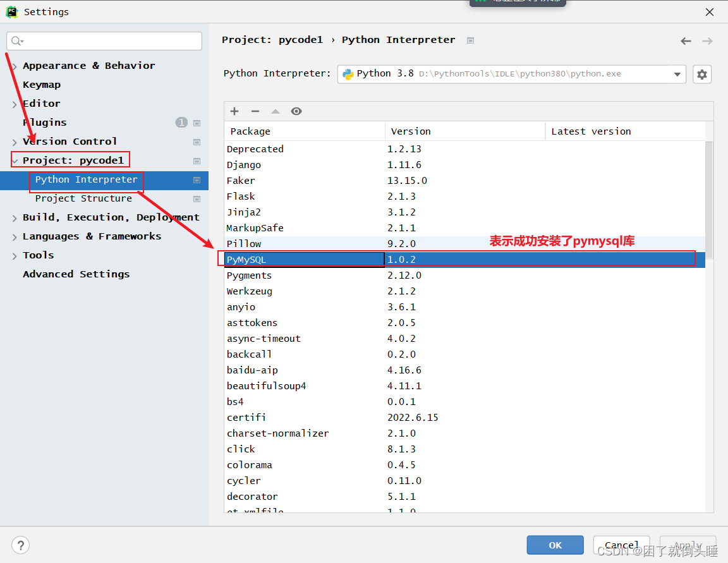Click project-level icon beside breadcrumb title
The image size is (728, 563).
tap(470, 40)
